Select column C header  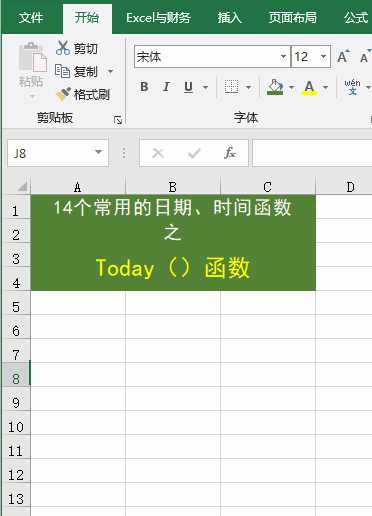pyautogui.click(x=268, y=187)
